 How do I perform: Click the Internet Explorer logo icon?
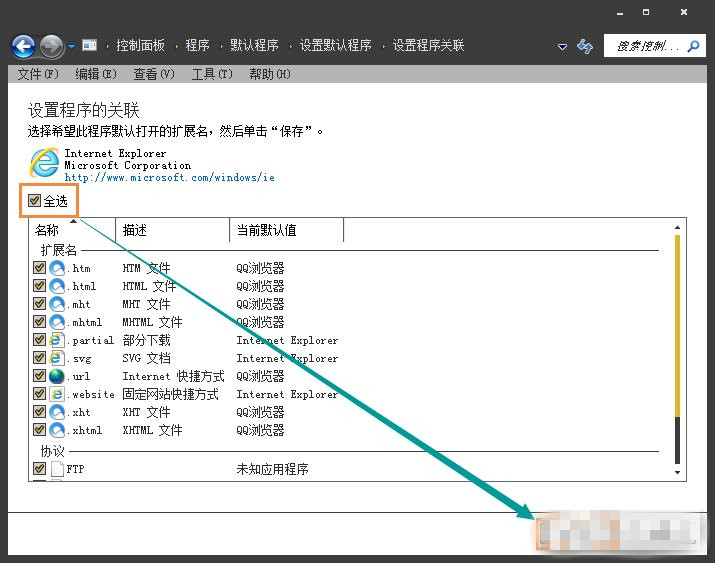coord(44,162)
